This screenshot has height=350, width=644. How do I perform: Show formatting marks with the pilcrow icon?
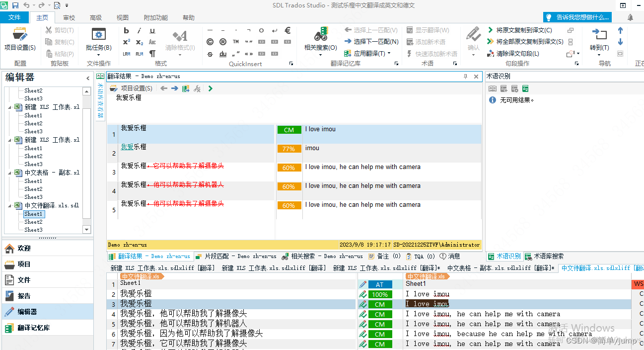(x=152, y=54)
